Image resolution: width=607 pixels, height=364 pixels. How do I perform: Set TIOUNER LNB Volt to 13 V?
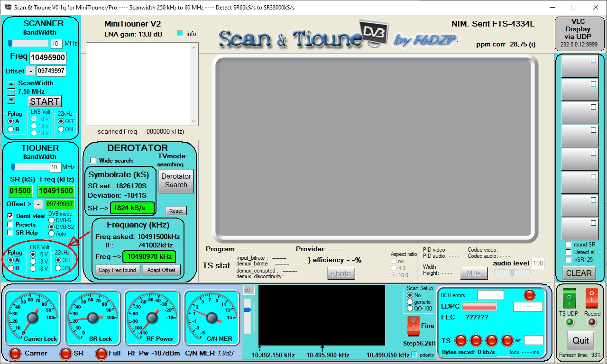pyautogui.click(x=33, y=262)
